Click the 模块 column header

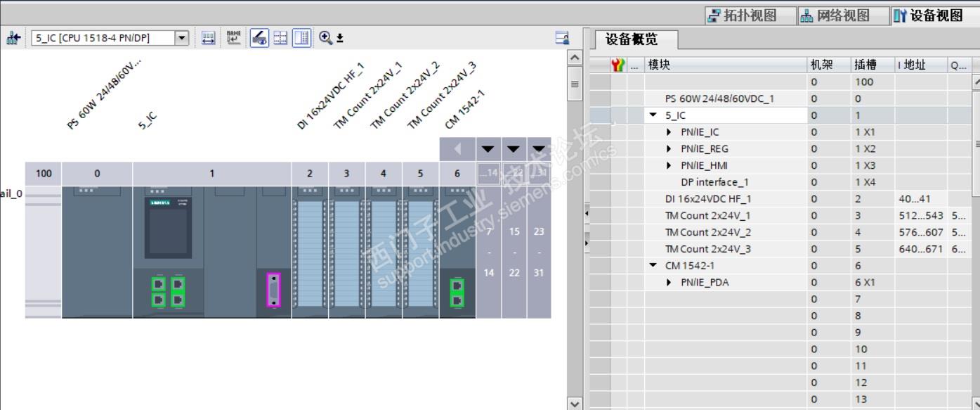(x=726, y=65)
